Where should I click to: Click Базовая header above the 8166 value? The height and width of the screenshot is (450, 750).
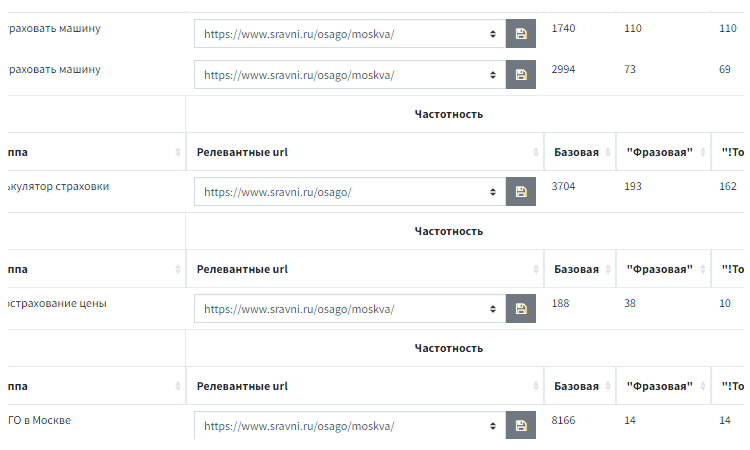(x=576, y=386)
